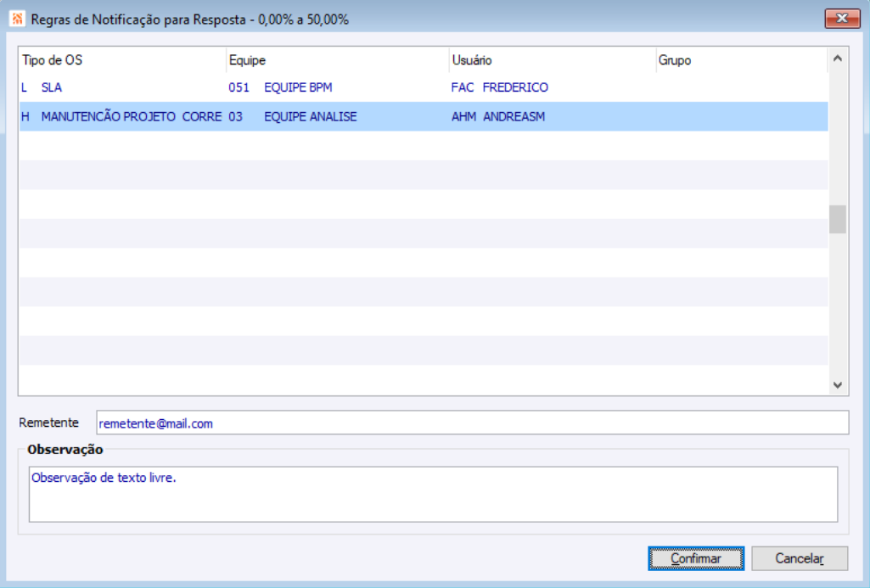Click the Cancelar button
870x588 pixels.
(x=800, y=558)
